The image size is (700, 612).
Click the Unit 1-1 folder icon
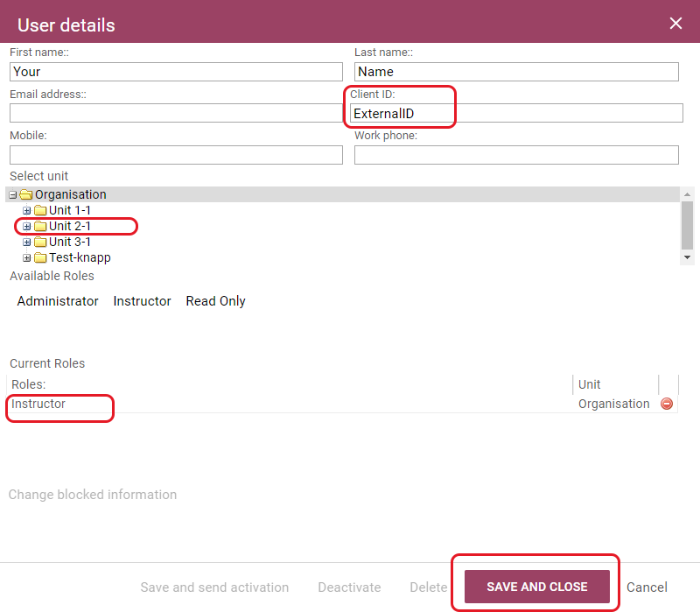click(x=39, y=211)
